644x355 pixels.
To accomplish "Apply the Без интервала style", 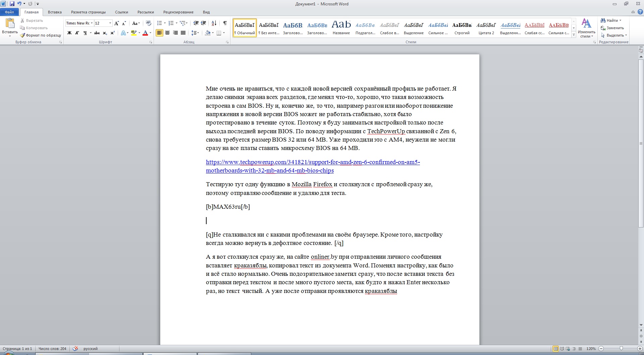I will pyautogui.click(x=269, y=28).
